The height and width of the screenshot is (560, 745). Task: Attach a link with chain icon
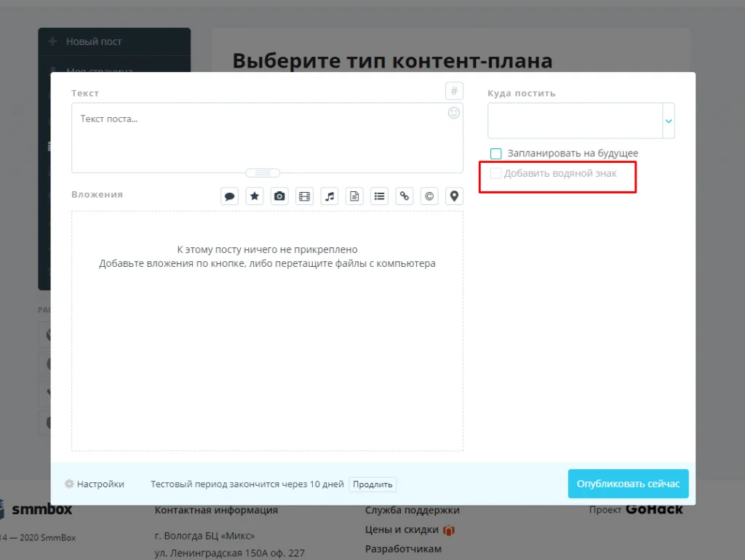(405, 196)
